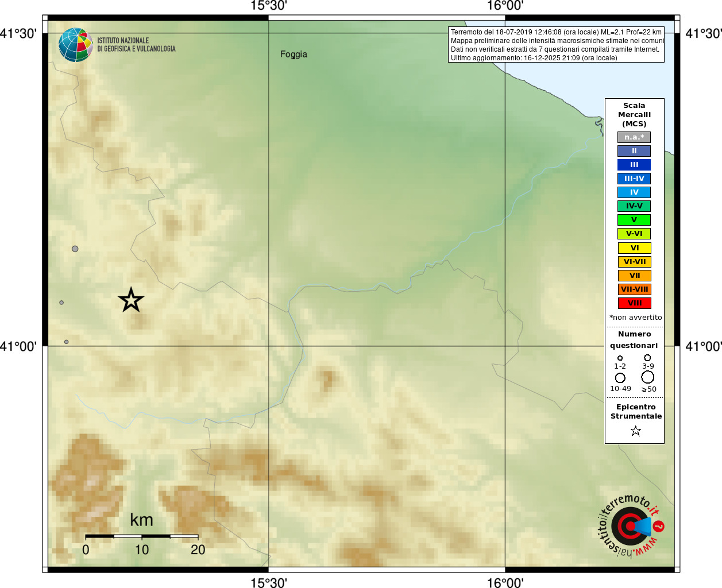Click the km scale bar label
722x588 pixels.
point(141,520)
